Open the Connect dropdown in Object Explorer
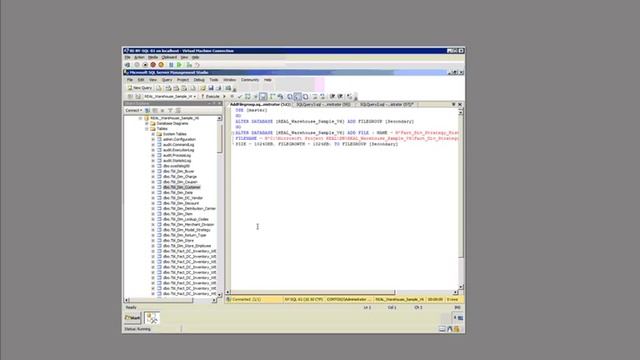Screen dimensions: 640x360 pyautogui.click(x=134, y=110)
